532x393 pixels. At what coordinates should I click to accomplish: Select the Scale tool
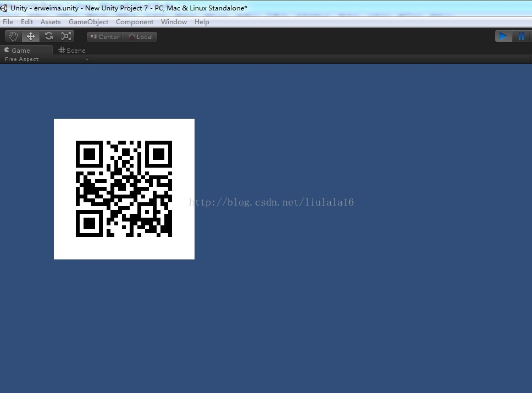(x=66, y=36)
